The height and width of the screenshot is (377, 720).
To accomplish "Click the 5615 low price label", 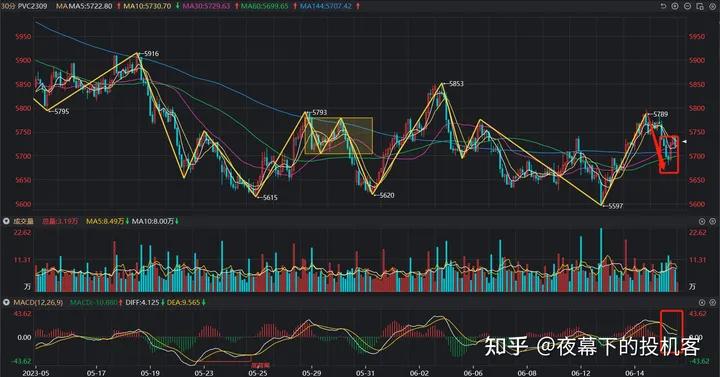I will point(270,197).
